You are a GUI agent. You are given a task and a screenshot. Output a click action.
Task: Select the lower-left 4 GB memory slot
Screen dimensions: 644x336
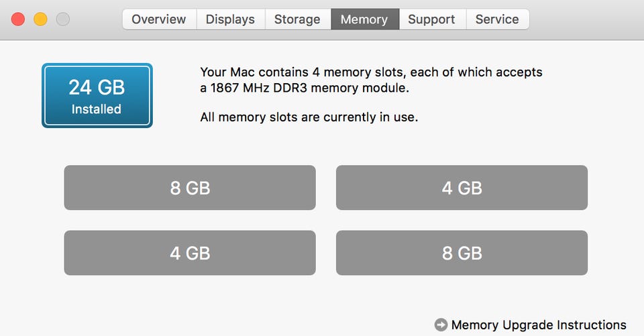coord(190,253)
